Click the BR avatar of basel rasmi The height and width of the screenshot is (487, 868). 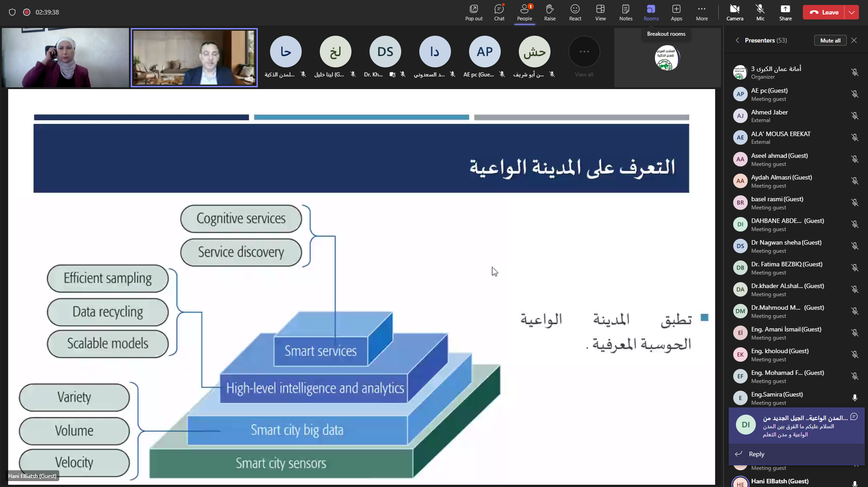tap(740, 203)
